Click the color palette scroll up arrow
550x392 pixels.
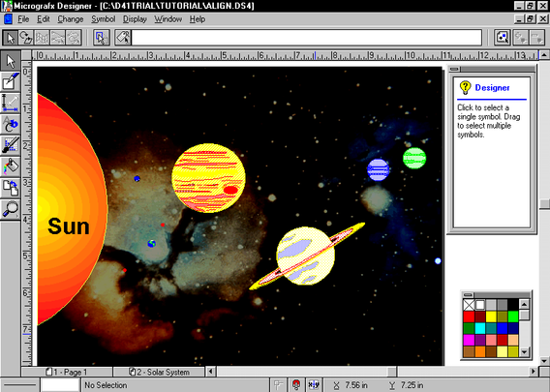click(524, 304)
